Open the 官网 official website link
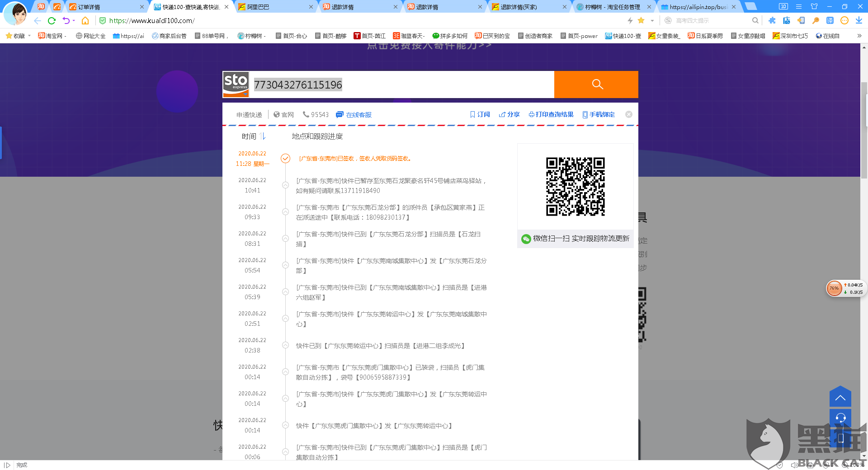This screenshot has height=470, width=868. click(x=288, y=114)
